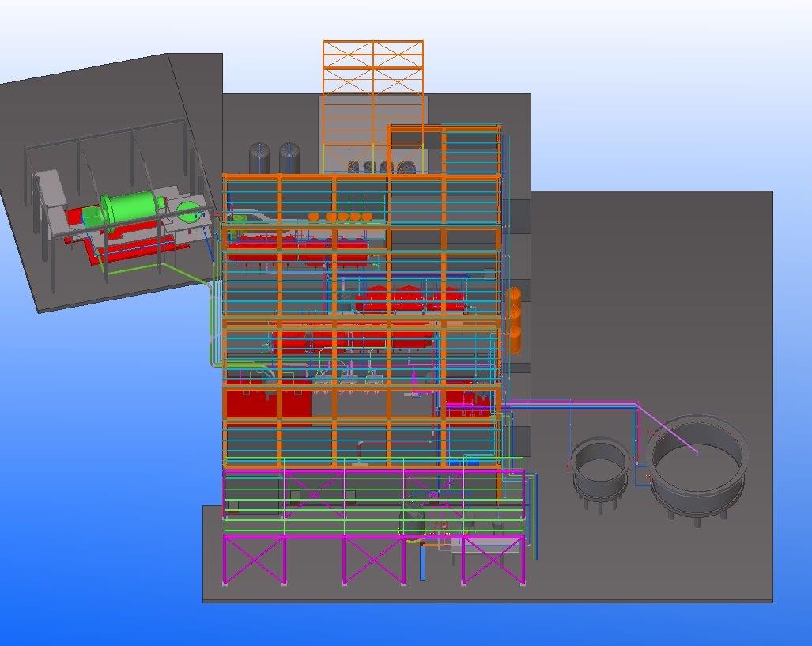
Task: Select the large red block in lower structure
Action: (x=251, y=403)
